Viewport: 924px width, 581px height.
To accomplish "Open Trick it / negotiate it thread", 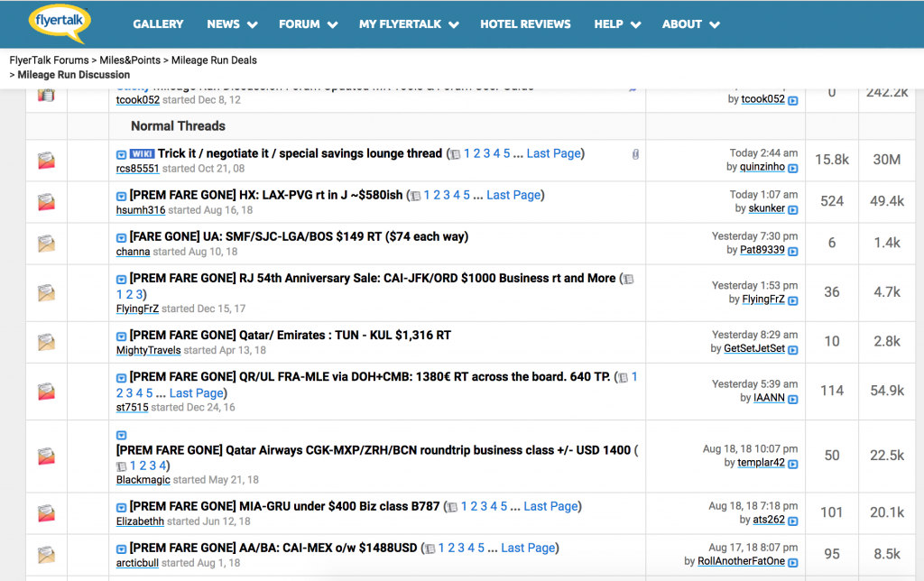I will click(300, 153).
